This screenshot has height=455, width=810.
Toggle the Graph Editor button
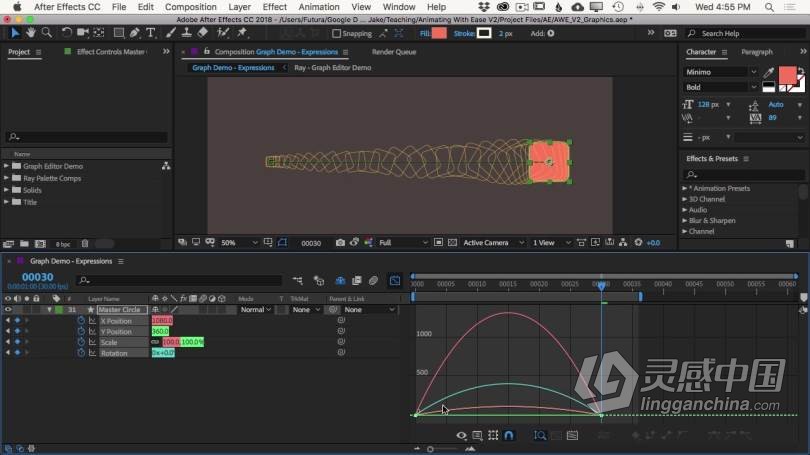pos(395,281)
